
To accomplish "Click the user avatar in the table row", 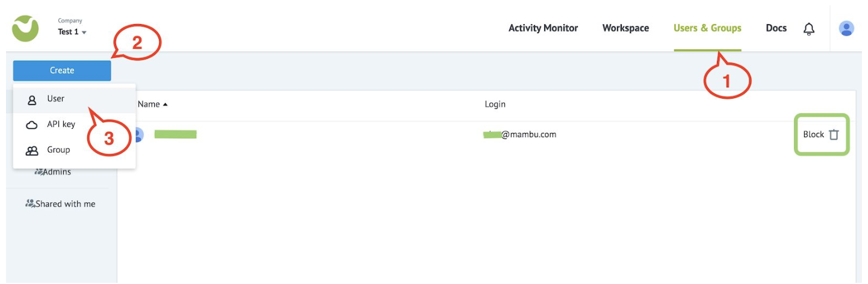I will click(139, 135).
